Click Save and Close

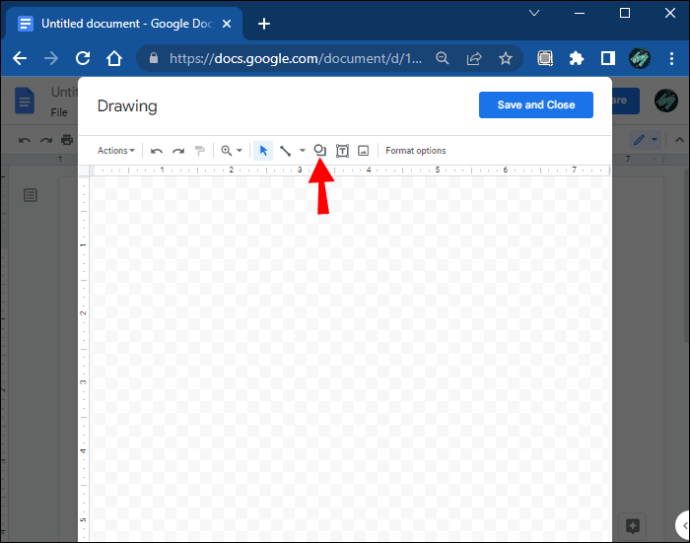click(x=536, y=105)
